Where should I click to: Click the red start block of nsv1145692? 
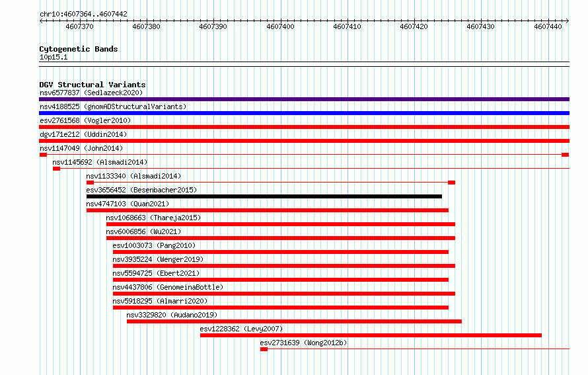[57, 169]
